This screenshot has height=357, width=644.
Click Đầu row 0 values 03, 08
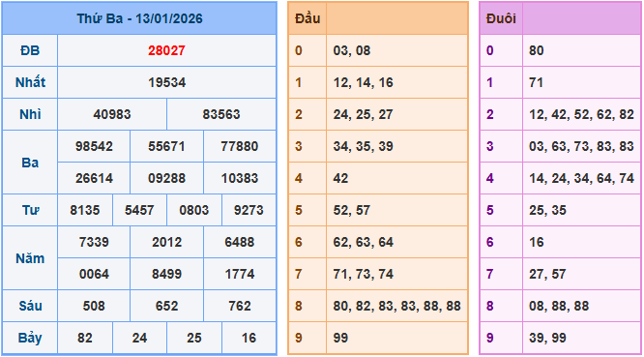352,50
